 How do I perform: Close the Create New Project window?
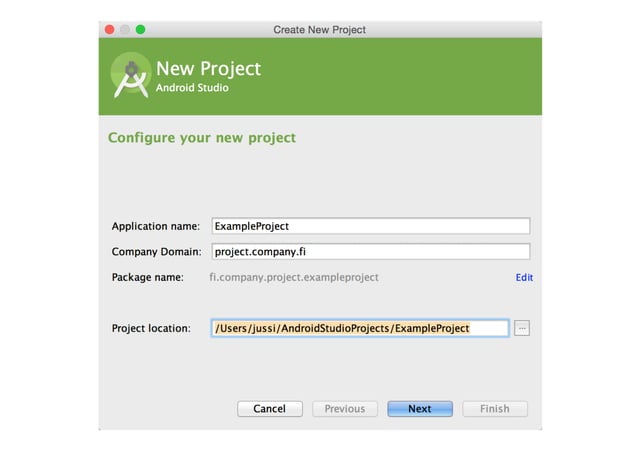click(109, 29)
